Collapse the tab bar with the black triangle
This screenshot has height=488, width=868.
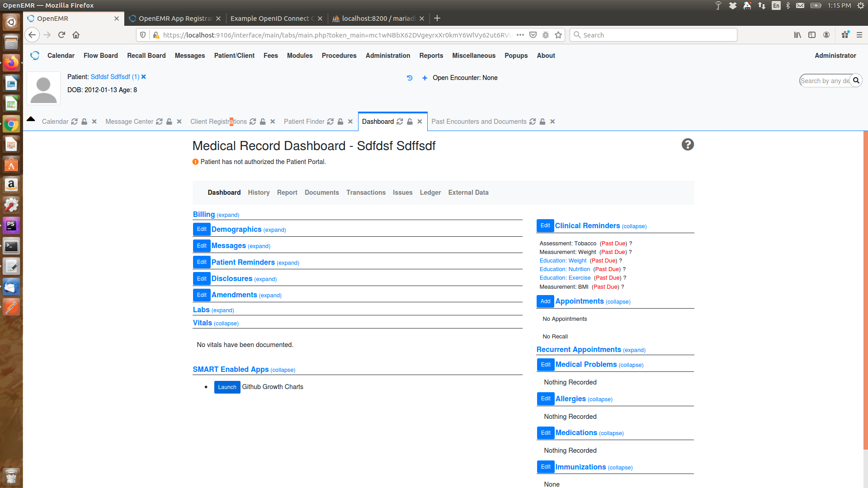[30, 118]
